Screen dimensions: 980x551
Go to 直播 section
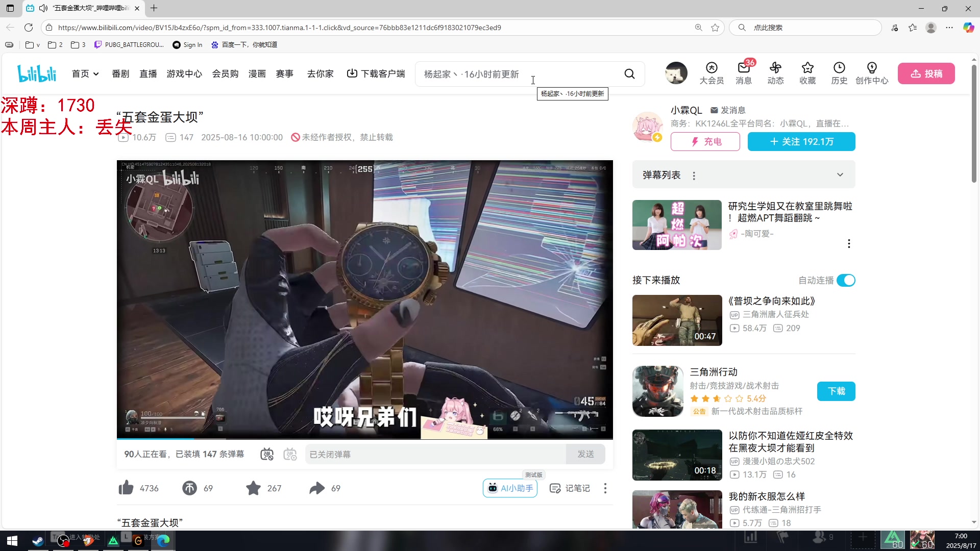point(148,74)
